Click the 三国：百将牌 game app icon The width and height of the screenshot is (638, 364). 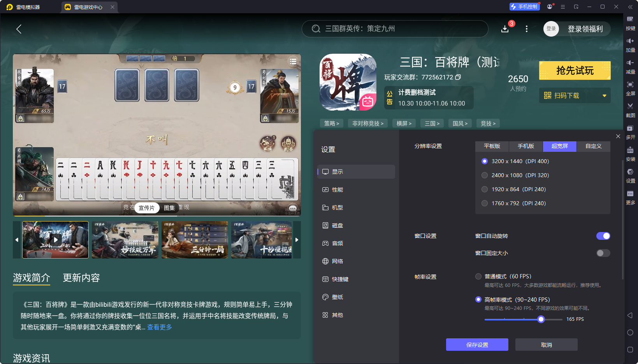click(x=348, y=82)
